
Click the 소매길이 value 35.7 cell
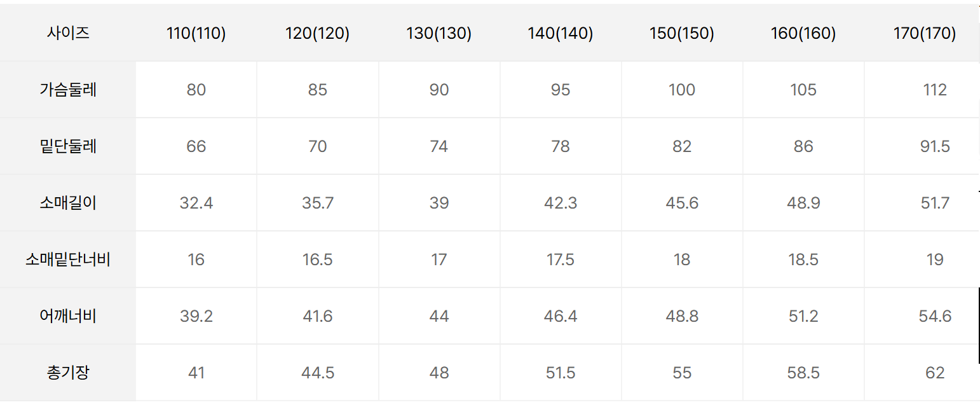click(318, 203)
